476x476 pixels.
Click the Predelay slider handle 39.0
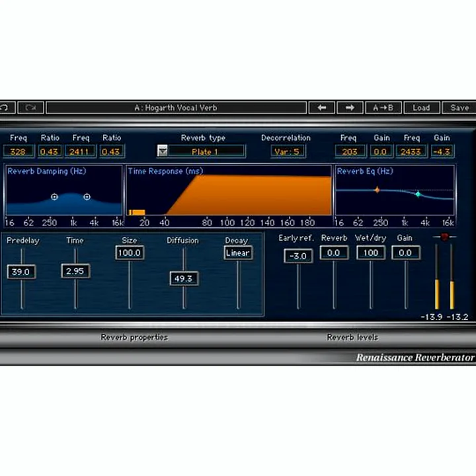(x=21, y=272)
